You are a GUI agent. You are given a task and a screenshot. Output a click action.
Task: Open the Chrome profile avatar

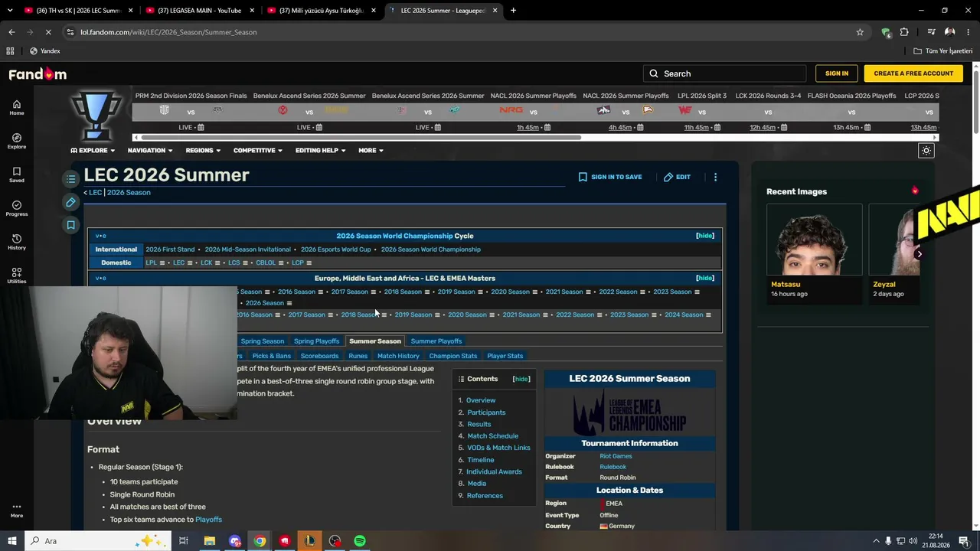click(949, 32)
